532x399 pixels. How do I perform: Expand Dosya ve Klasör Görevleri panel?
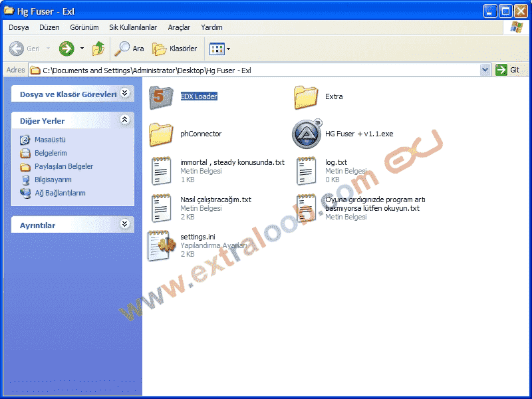(x=125, y=92)
